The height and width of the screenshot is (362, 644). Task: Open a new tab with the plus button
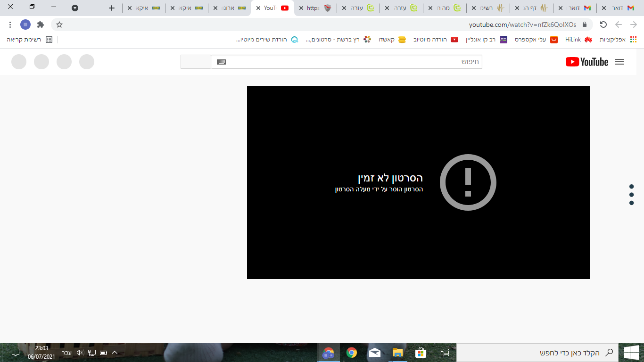click(x=112, y=8)
